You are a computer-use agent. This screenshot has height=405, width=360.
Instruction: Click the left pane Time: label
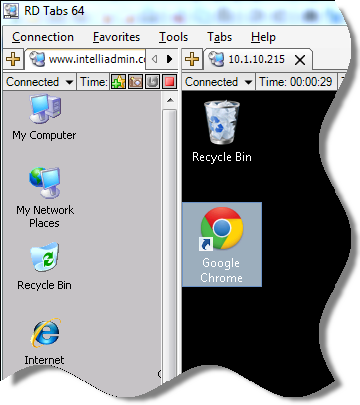94,82
